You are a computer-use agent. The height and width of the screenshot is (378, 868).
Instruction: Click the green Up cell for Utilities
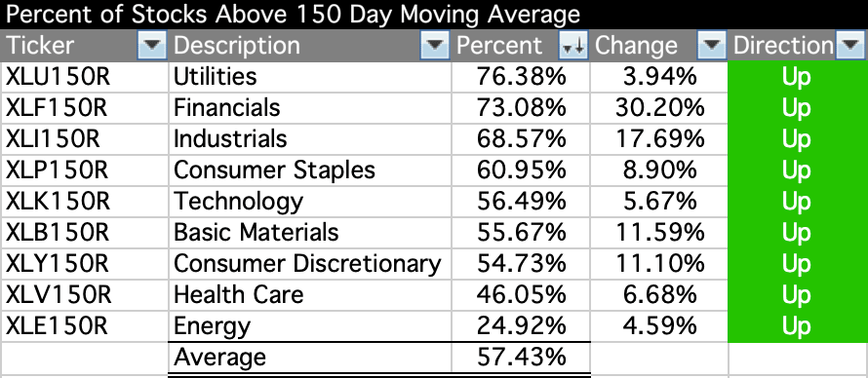click(x=798, y=76)
